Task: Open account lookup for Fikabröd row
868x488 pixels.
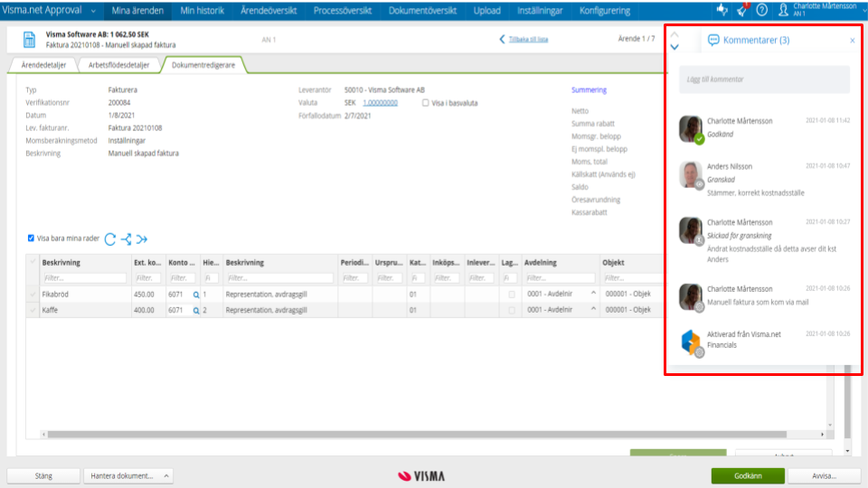Action: point(196,295)
